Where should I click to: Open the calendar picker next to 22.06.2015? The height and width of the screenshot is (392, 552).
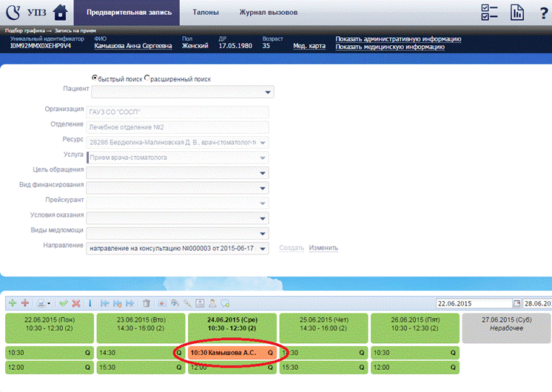click(x=516, y=303)
